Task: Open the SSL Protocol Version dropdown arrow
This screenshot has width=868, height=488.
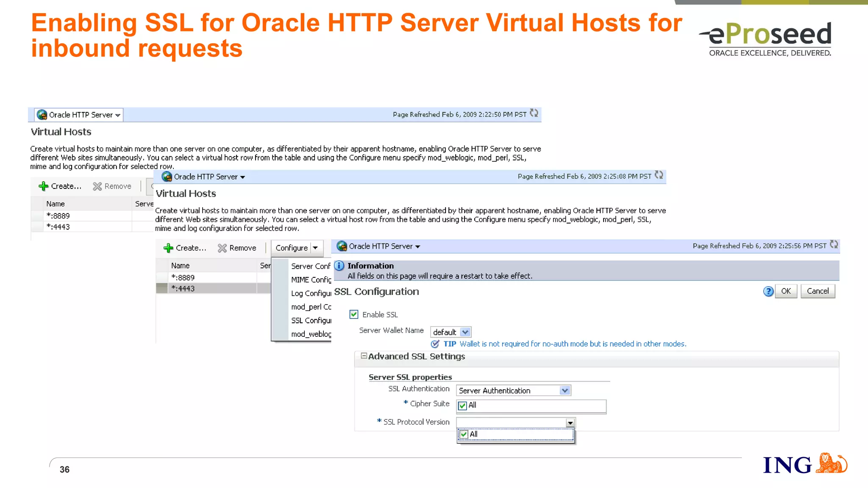Action: 570,423
